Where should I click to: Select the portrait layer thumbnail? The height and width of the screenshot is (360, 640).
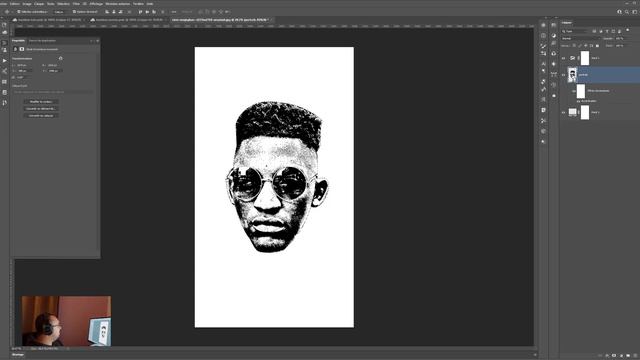572,75
